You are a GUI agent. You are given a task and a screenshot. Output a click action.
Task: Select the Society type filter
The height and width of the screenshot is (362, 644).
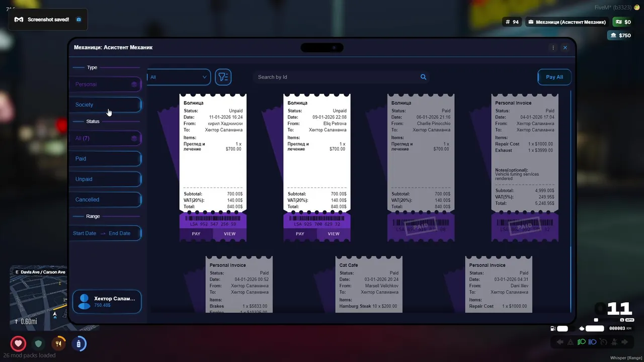[105, 105]
